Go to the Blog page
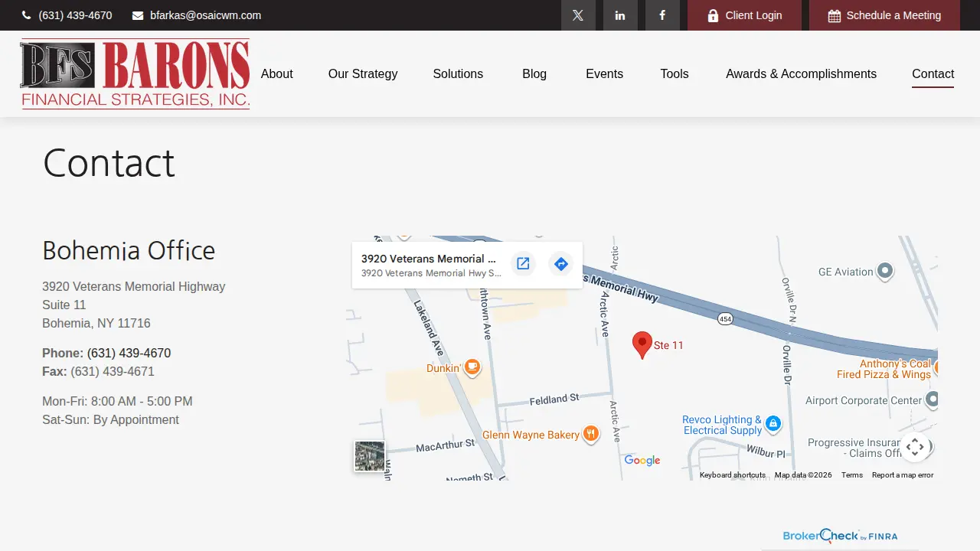The height and width of the screenshot is (551, 980). pos(534,74)
